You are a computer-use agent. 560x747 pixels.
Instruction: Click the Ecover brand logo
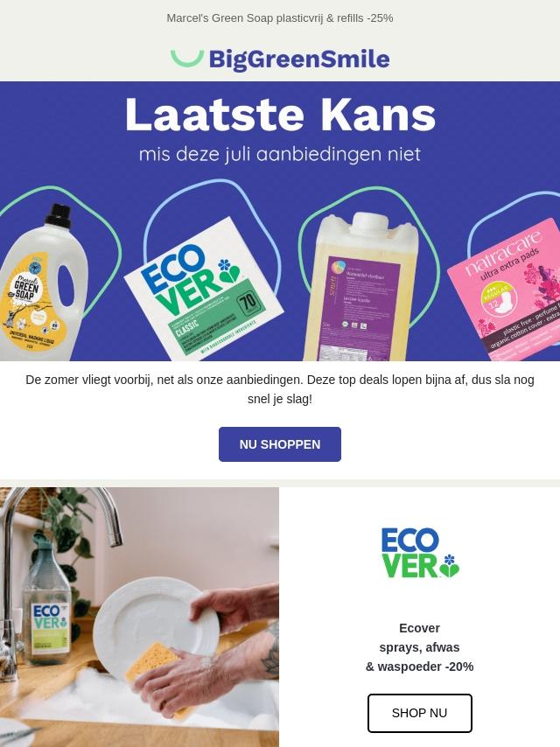(x=420, y=553)
